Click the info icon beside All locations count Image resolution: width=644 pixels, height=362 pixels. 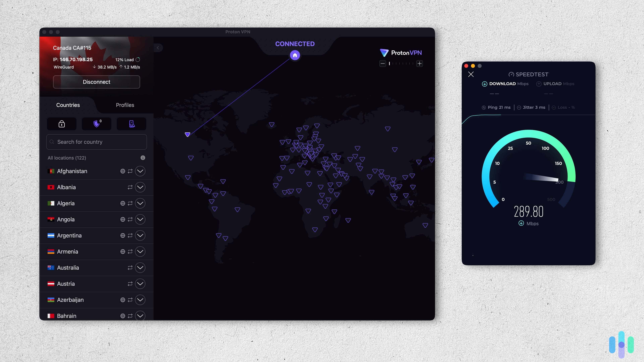[143, 158]
